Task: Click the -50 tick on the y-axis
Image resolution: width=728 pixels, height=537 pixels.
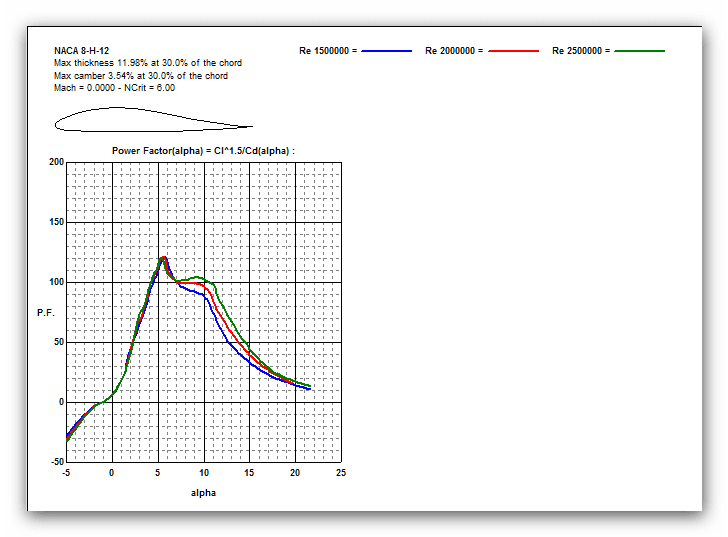Action: click(x=55, y=462)
